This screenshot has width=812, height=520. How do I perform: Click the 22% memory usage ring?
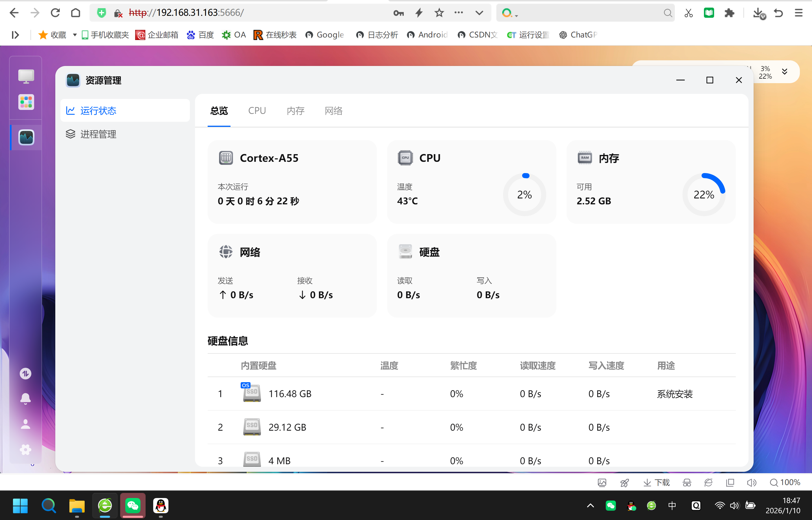704,194
